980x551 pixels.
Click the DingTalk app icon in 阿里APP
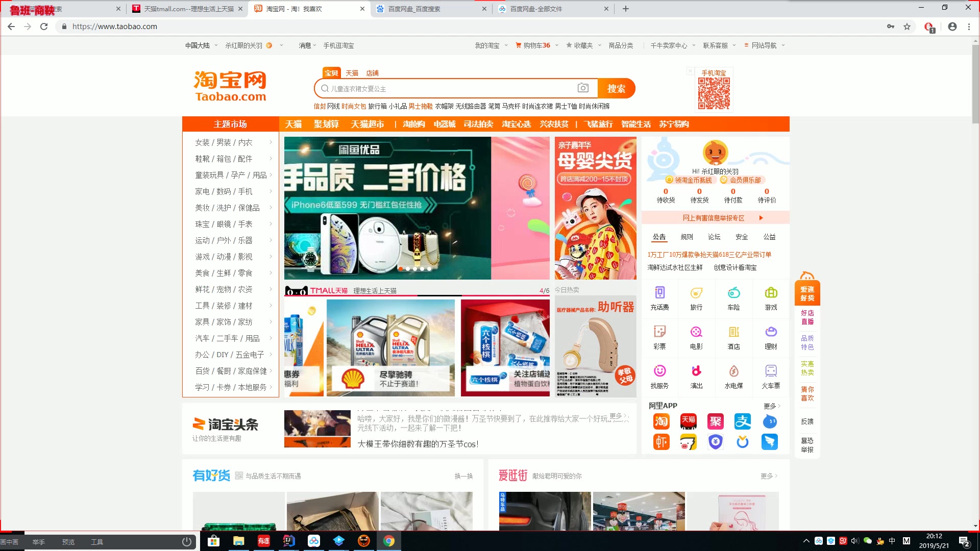769,442
